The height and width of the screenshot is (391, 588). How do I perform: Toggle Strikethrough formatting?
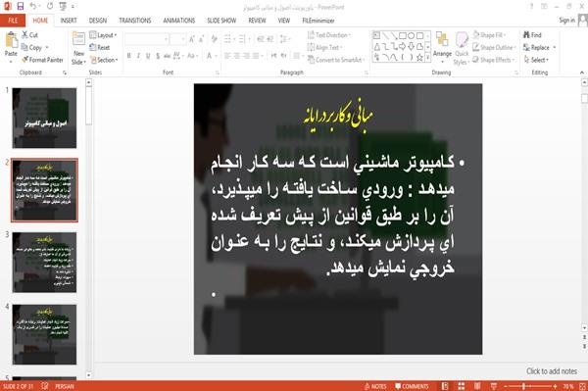tap(168, 56)
